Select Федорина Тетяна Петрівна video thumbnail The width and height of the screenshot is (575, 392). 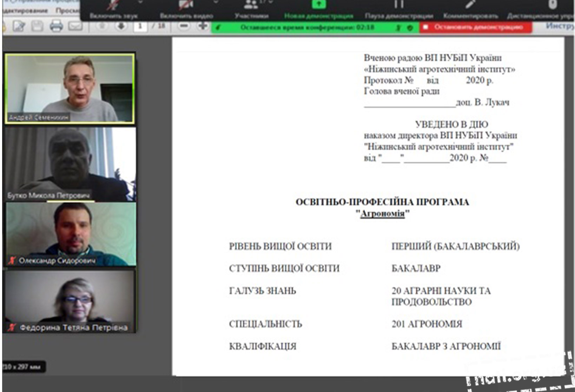tap(70, 301)
